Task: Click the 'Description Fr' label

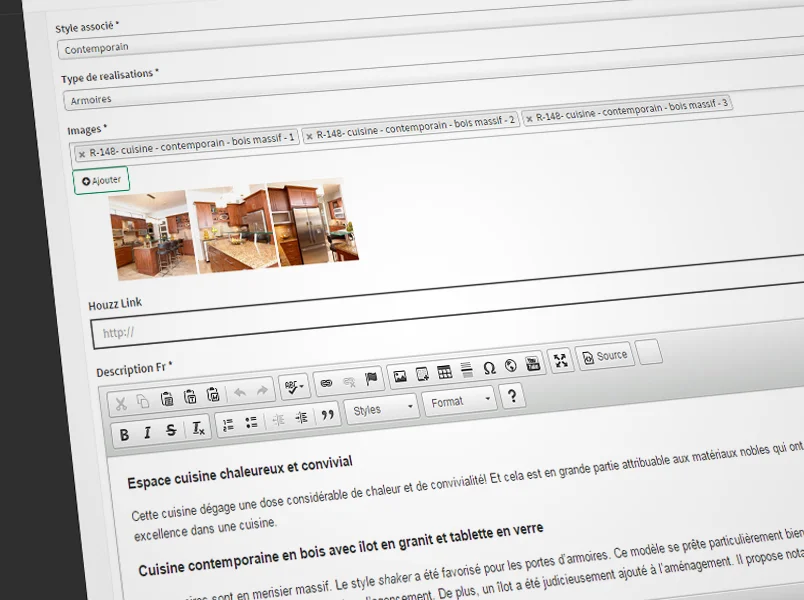Action: click(134, 369)
